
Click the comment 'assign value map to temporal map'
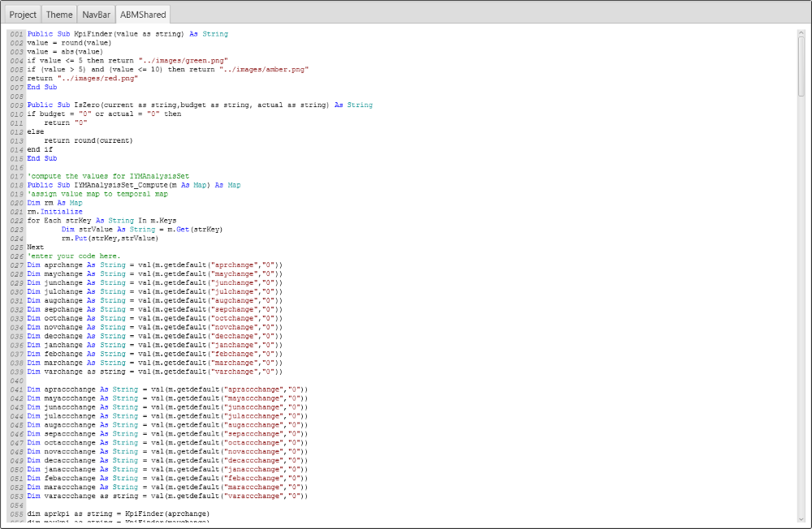click(97, 194)
